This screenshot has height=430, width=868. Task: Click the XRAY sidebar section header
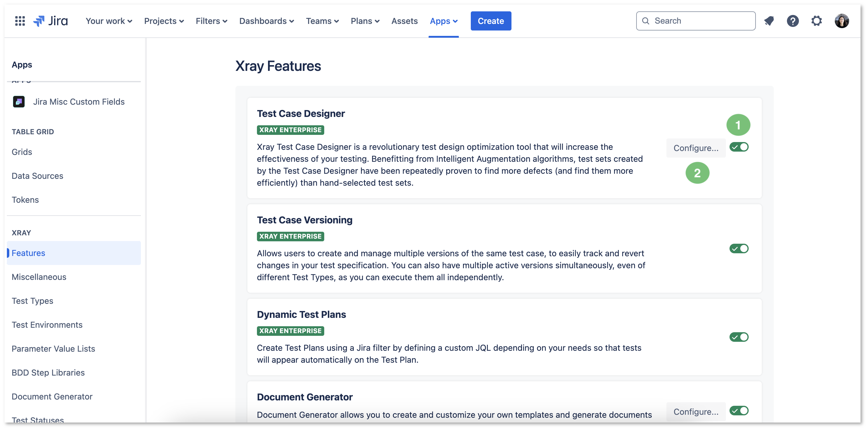[x=21, y=233]
